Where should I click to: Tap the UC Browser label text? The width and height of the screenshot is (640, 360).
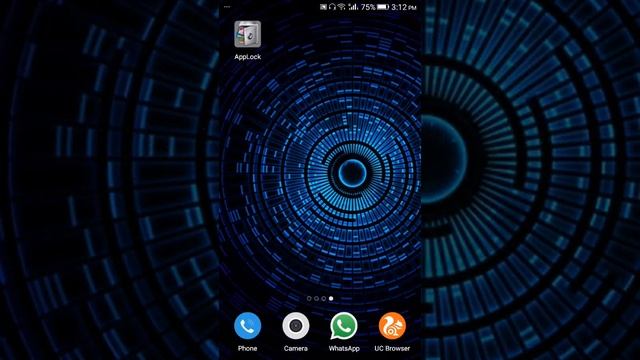coord(392,348)
